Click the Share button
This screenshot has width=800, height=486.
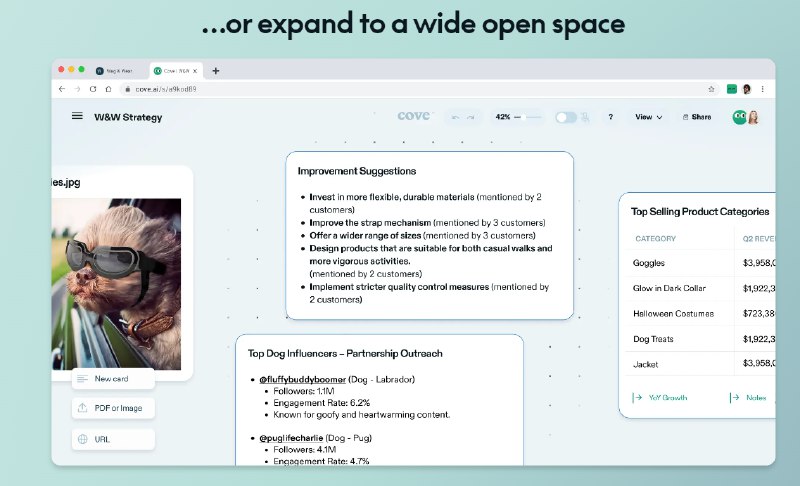[697, 117]
